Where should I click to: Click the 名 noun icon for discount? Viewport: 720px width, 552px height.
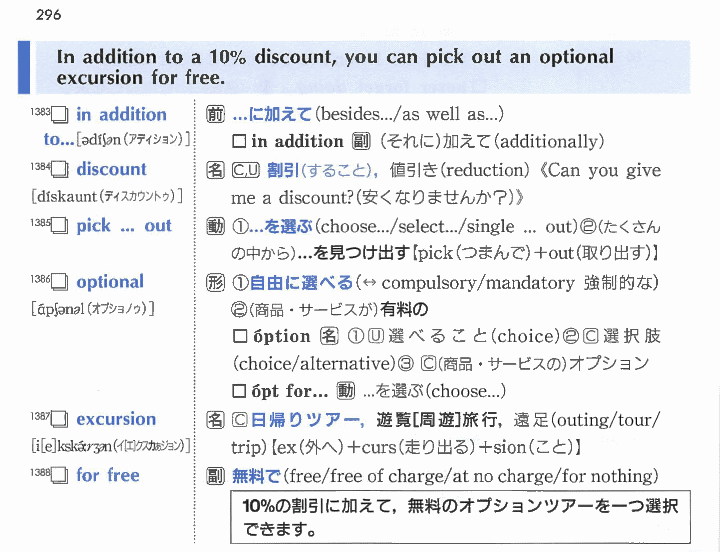215,170
